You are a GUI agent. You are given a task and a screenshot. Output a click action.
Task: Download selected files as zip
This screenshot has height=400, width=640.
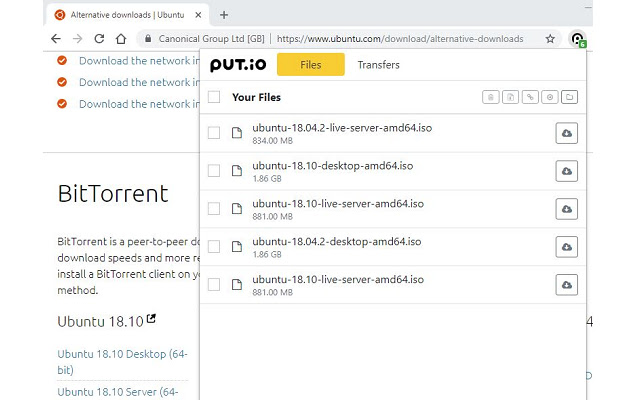(510, 97)
